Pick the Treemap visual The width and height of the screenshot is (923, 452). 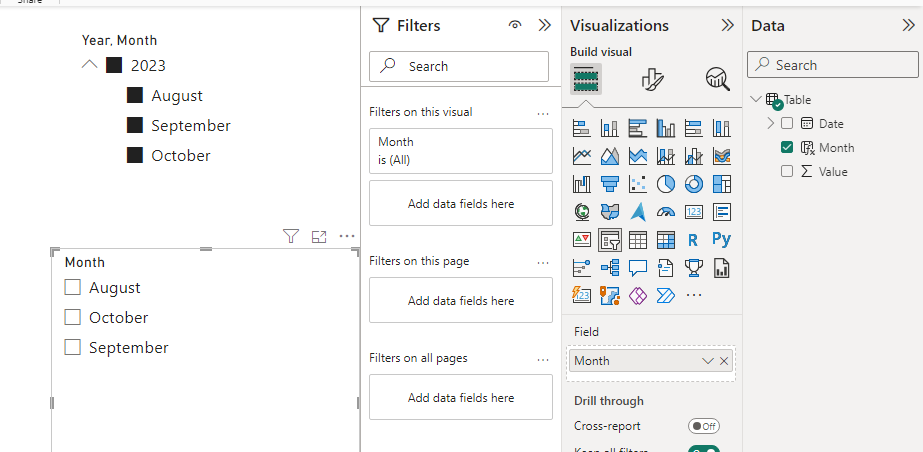pyautogui.click(x=722, y=184)
